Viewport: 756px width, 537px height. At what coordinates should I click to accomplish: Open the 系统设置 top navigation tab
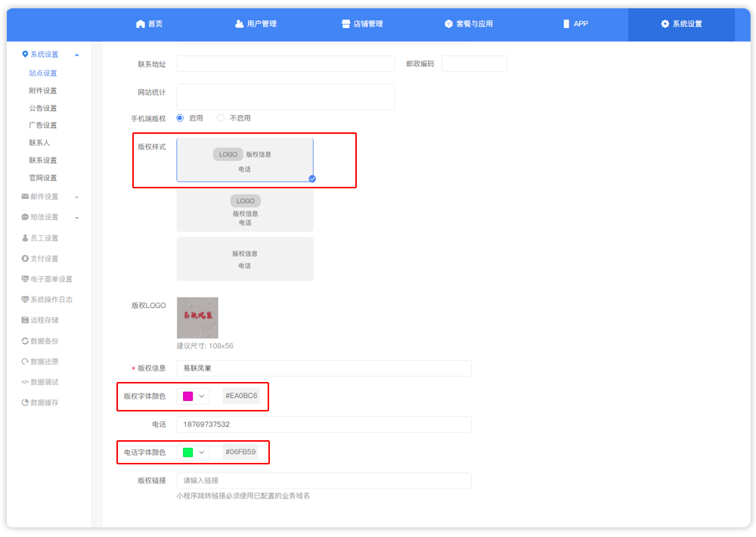[681, 23]
